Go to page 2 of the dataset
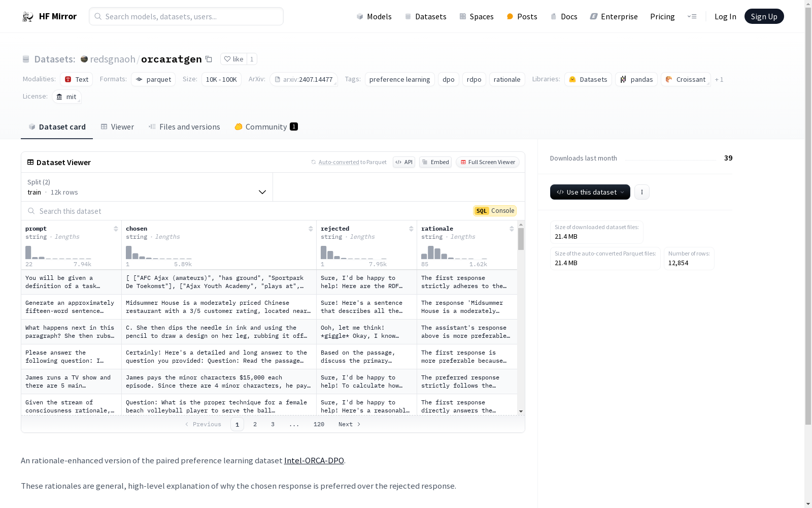The height and width of the screenshot is (508, 812). (255, 424)
